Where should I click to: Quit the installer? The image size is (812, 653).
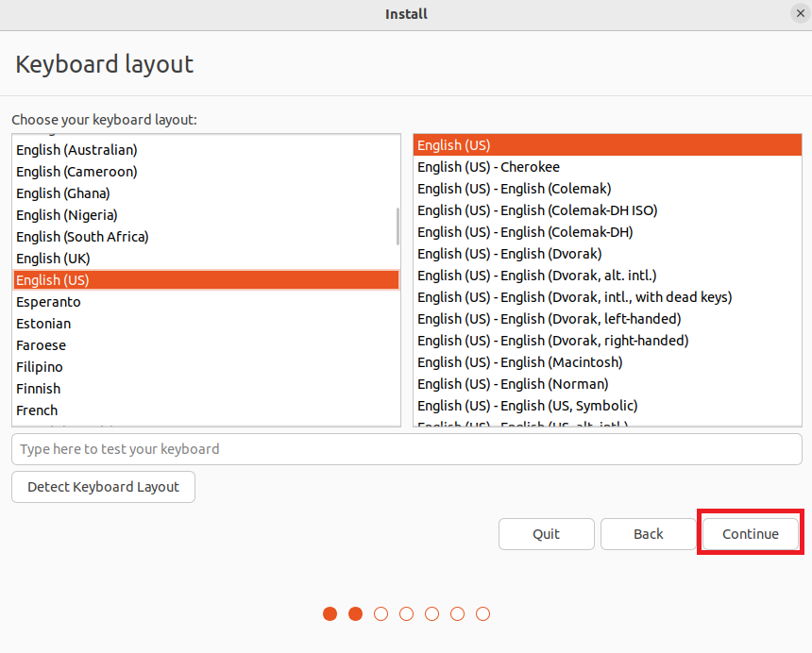click(x=547, y=534)
